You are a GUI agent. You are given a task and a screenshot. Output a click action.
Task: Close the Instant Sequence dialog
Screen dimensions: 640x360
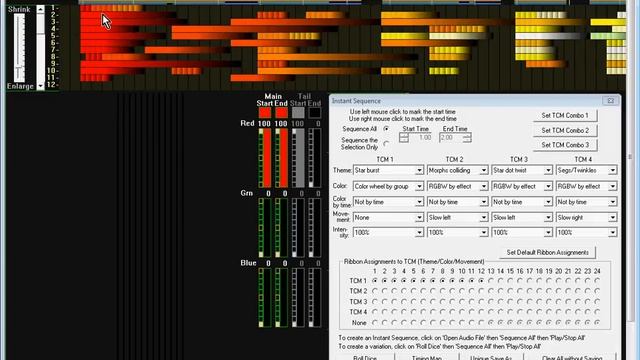[611, 100]
